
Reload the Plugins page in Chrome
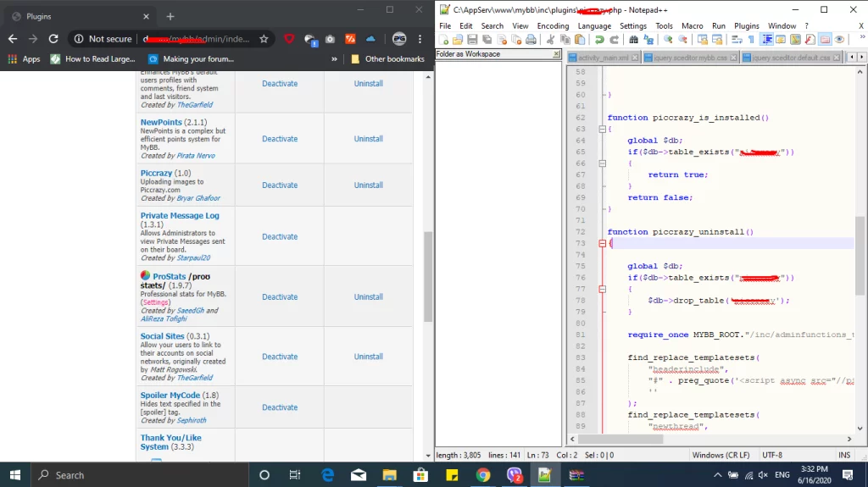53,39
